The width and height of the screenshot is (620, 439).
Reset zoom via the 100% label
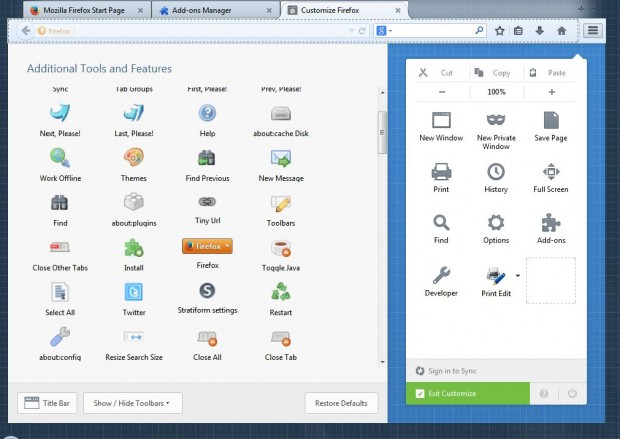click(496, 92)
